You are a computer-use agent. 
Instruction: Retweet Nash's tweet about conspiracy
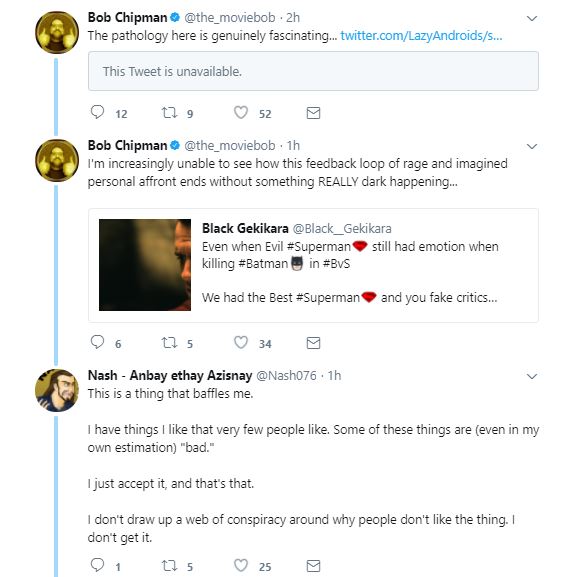tap(170, 565)
